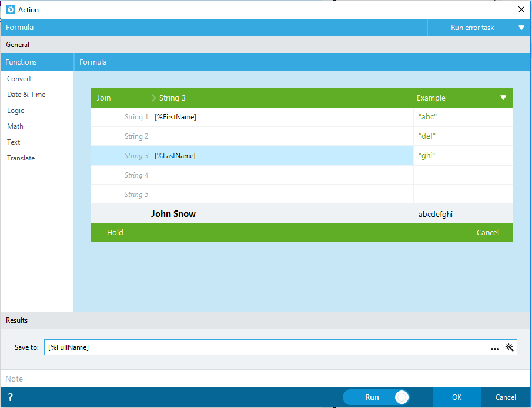
Task: Click the Results section header
Action: (x=266, y=320)
